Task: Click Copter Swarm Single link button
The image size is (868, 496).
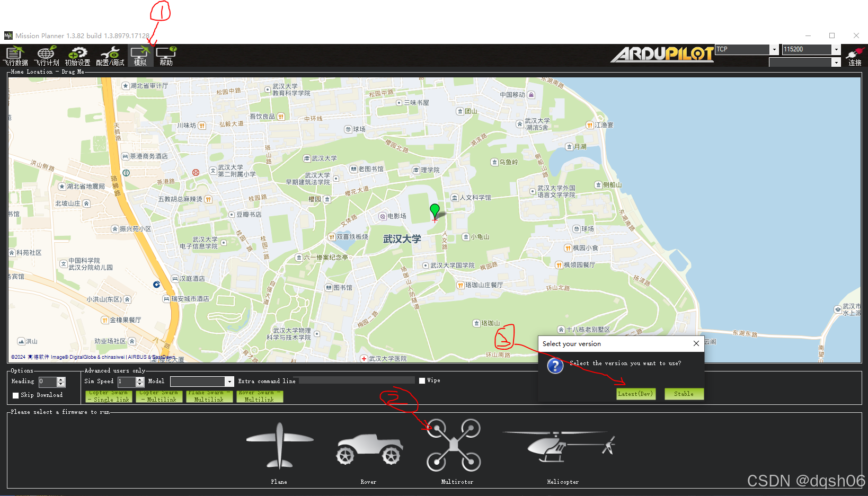Action: pyautogui.click(x=109, y=396)
